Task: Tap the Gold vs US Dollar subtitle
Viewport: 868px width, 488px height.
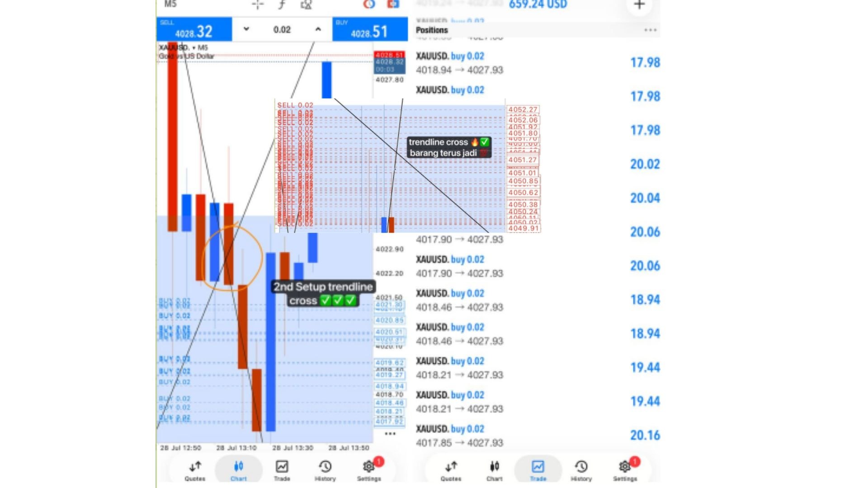Action: [186, 56]
